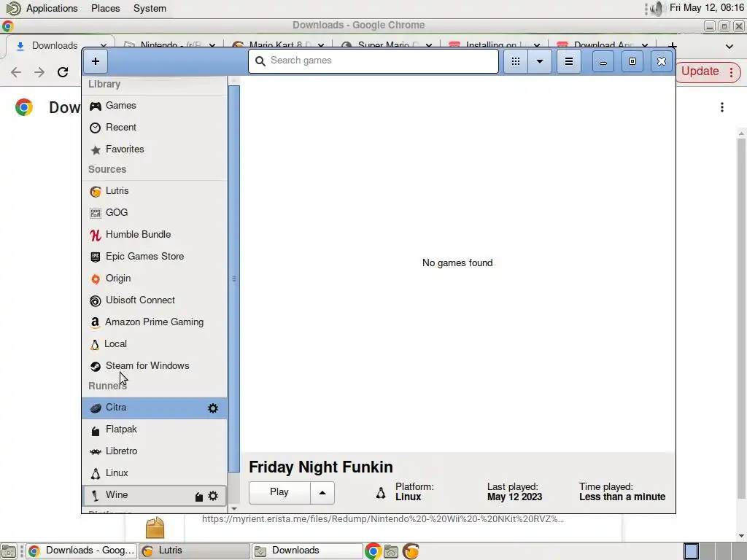Switch to grid view in Lutris header

click(x=516, y=61)
